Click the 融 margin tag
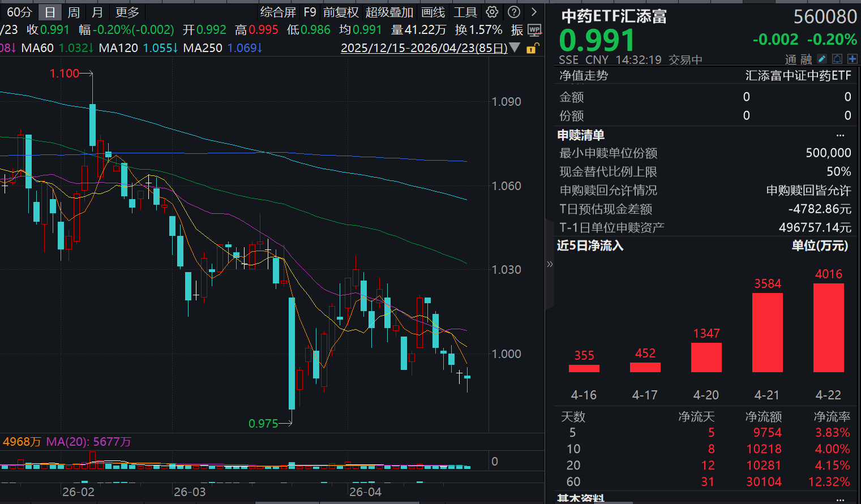The height and width of the screenshot is (504, 861). (x=806, y=59)
